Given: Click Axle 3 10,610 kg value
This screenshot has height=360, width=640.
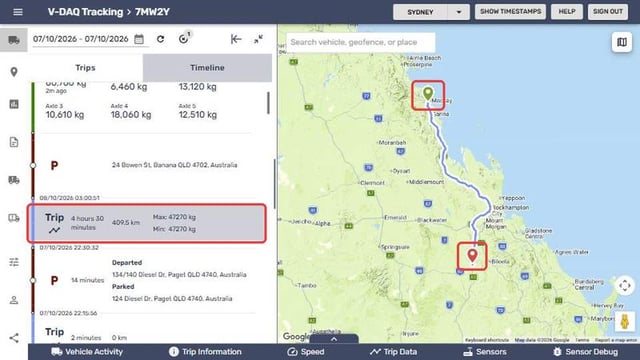Looking at the screenshot, I should (65, 115).
